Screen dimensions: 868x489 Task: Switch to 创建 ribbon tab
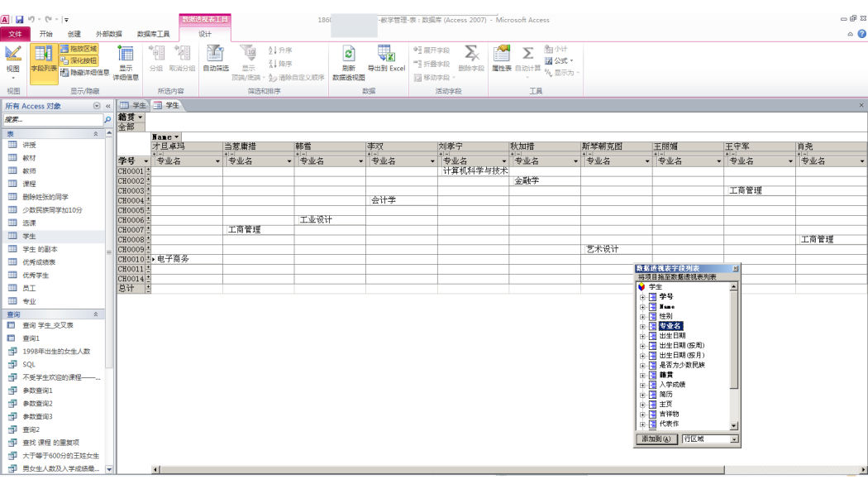click(74, 34)
